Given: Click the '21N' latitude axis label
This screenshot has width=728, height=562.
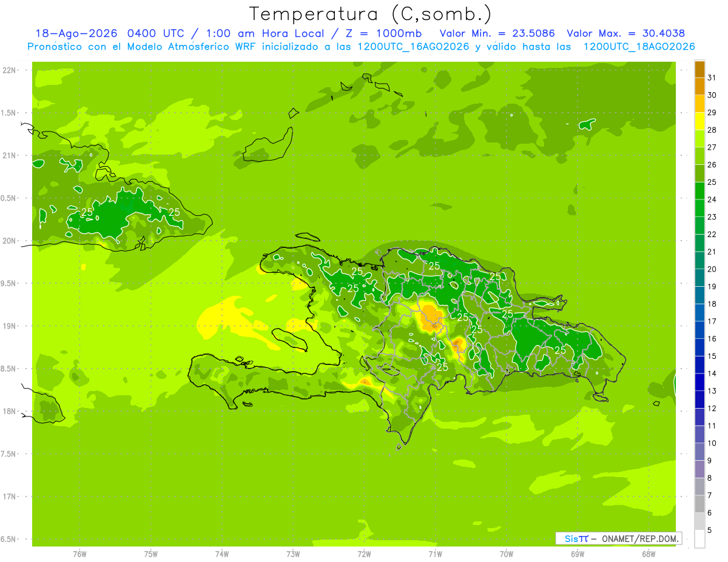Looking at the screenshot, I should pyautogui.click(x=8, y=155).
